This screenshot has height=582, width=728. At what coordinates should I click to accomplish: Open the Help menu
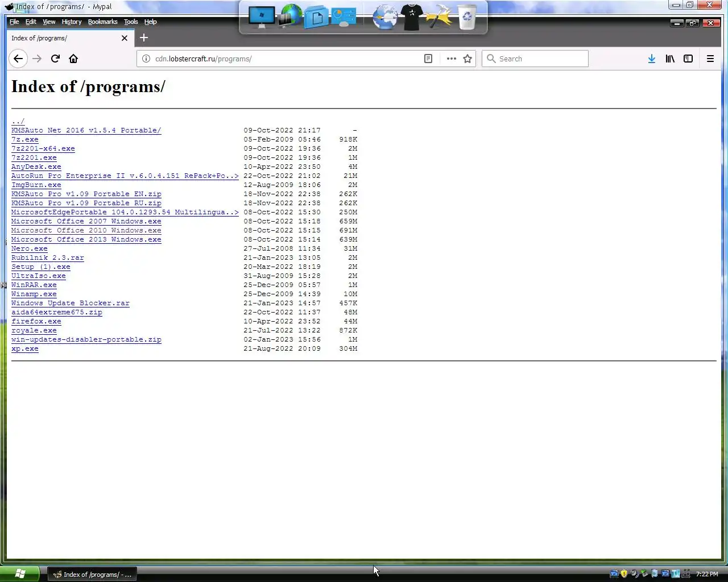click(x=150, y=22)
